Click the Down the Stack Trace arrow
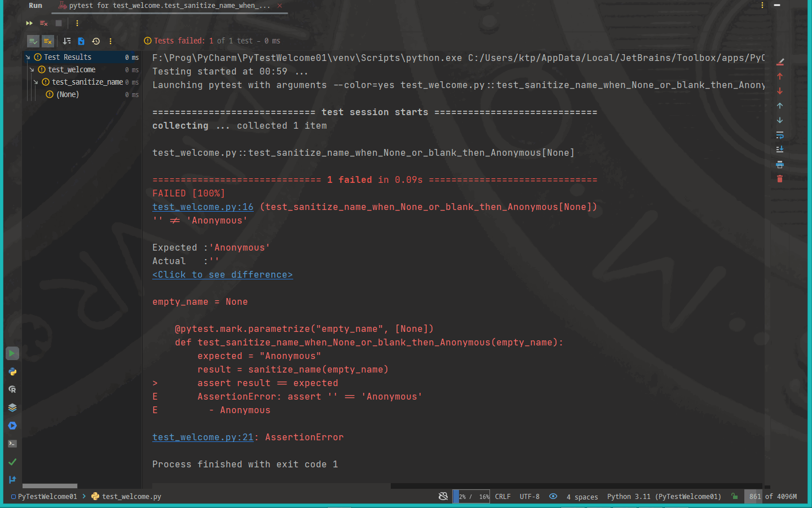Screen dimensions: 812x508 coord(780,120)
